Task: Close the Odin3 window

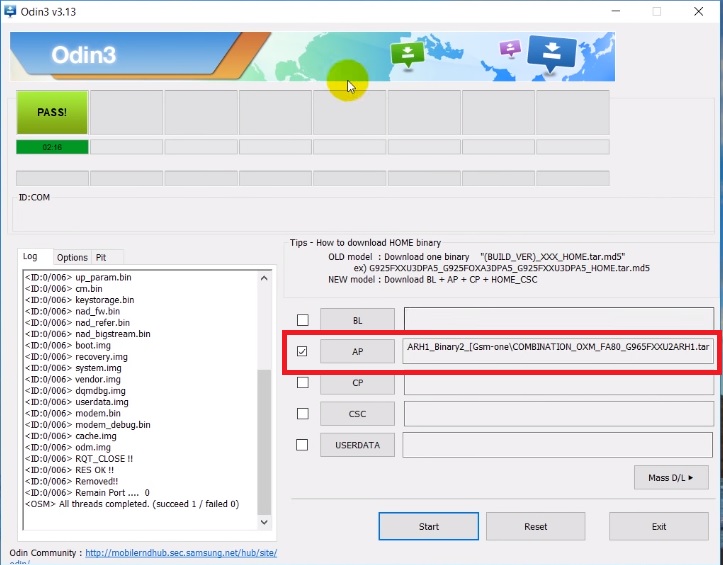Action: coord(699,11)
